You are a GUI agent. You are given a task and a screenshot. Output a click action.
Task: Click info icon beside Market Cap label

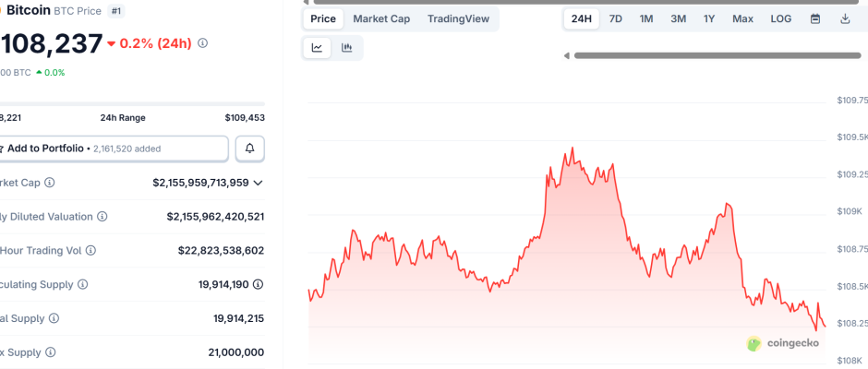pos(50,183)
